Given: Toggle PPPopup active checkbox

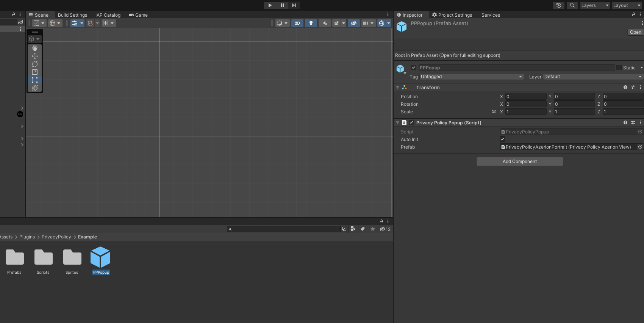Looking at the screenshot, I should 414,67.
